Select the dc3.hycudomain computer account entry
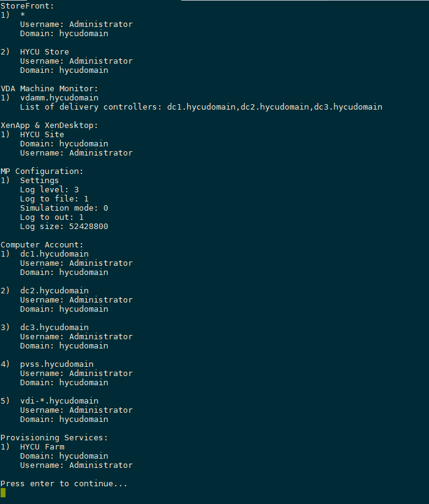This screenshot has width=429, height=504. (x=54, y=327)
